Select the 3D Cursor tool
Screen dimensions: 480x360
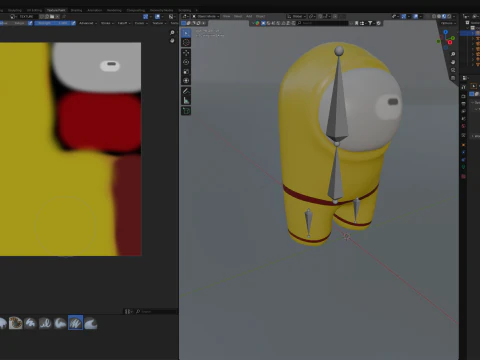pos(186,42)
